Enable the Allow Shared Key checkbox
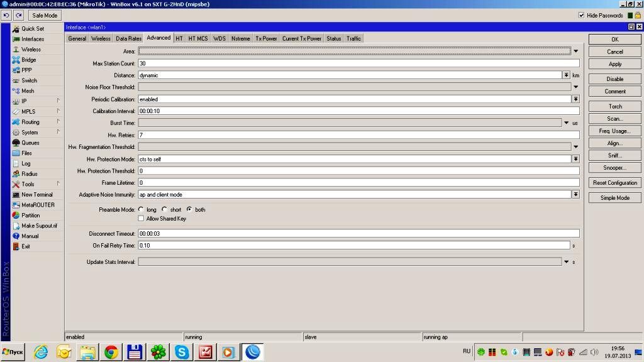The width and height of the screenshot is (644, 362). coord(141,219)
